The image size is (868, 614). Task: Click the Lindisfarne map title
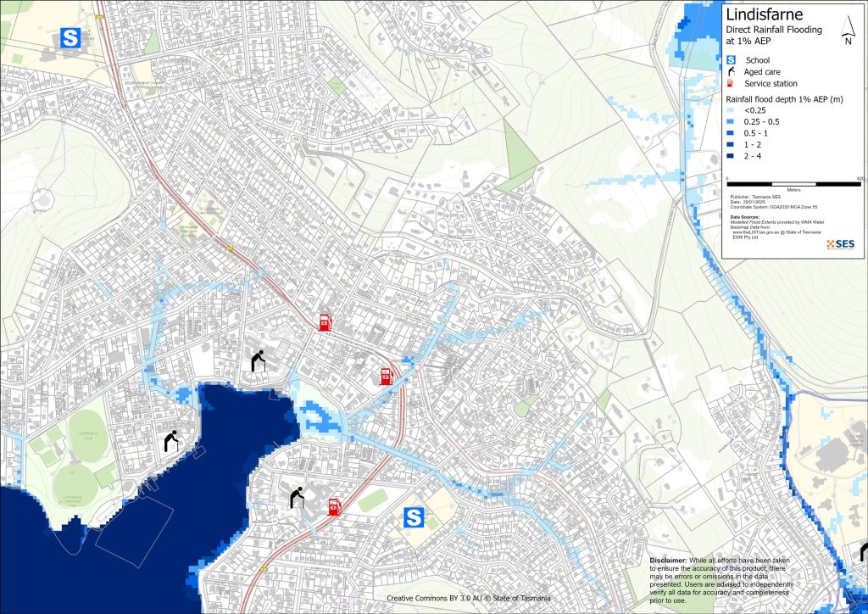(x=764, y=14)
